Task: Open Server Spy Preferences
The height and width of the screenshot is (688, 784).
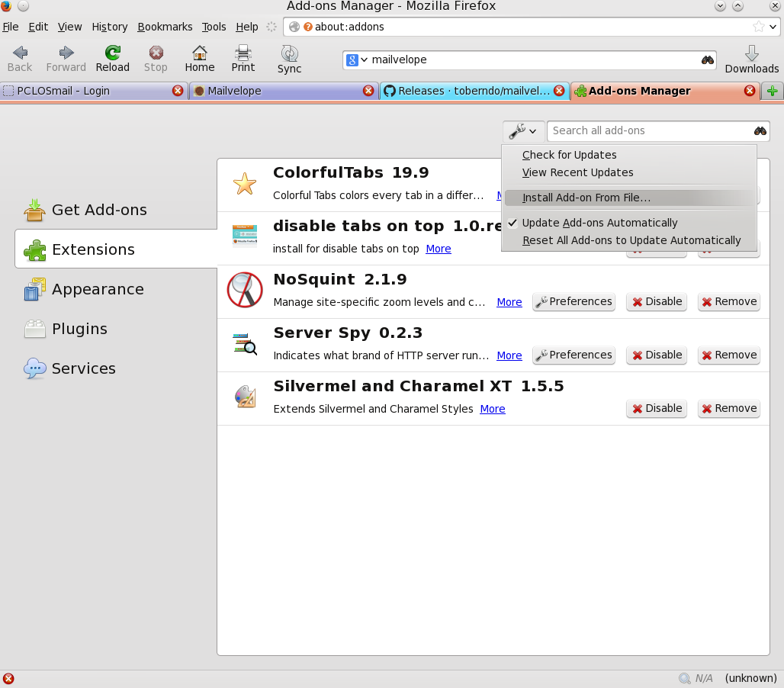Action: pyautogui.click(x=574, y=355)
